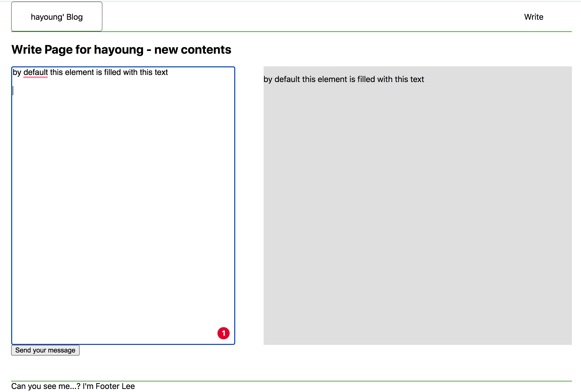Click the red notification badge showing 1
The width and height of the screenshot is (581, 392).
[x=223, y=333]
